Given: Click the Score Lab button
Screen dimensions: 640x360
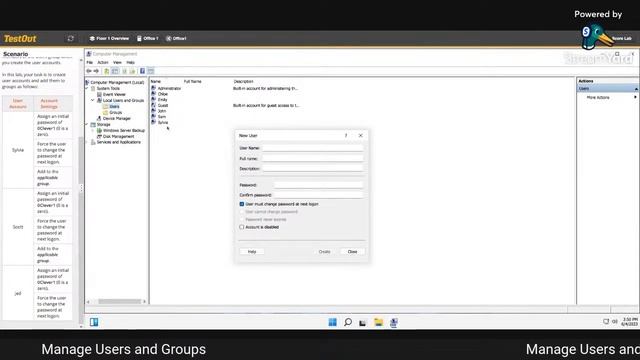Looking at the screenshot, I should (x=621, y=38).
